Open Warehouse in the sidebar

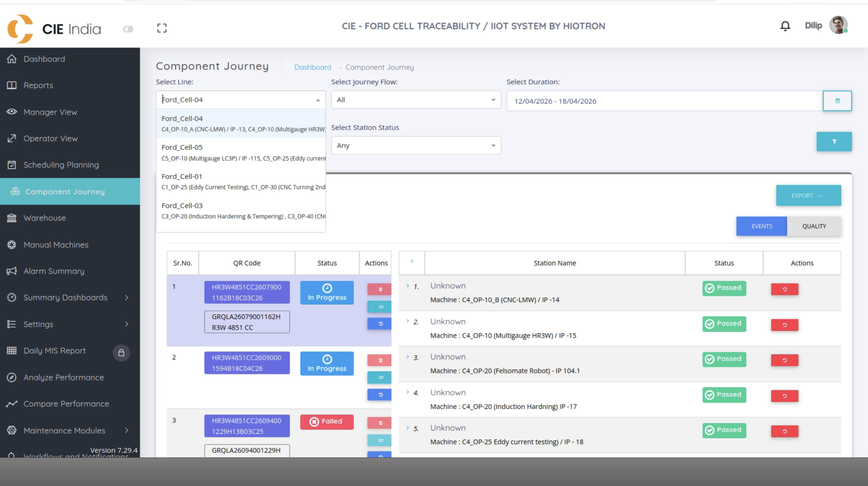[70, 218]
